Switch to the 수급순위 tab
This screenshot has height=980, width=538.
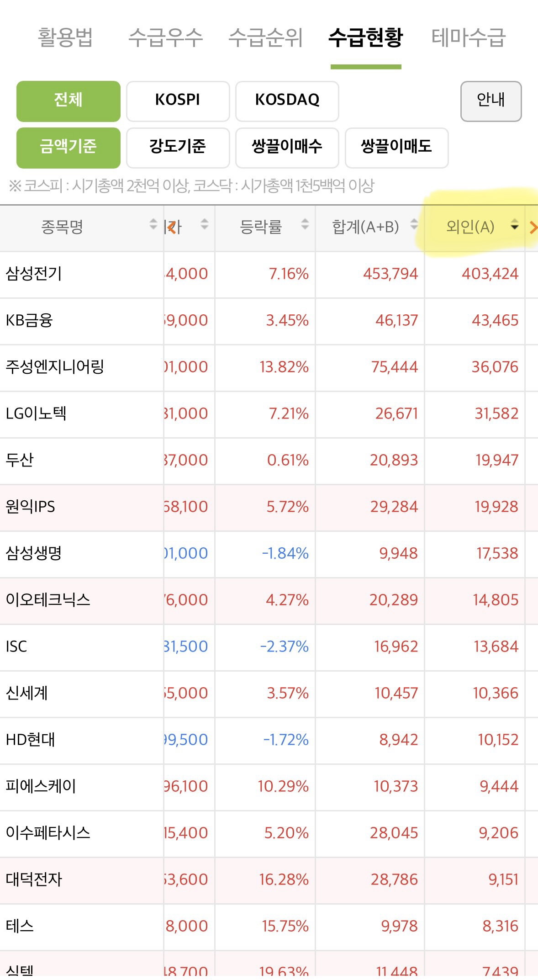[265, 37]
